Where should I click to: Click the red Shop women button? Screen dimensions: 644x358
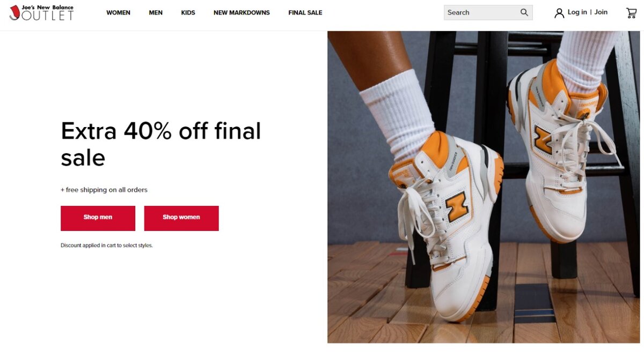click(x=181, y=218)
